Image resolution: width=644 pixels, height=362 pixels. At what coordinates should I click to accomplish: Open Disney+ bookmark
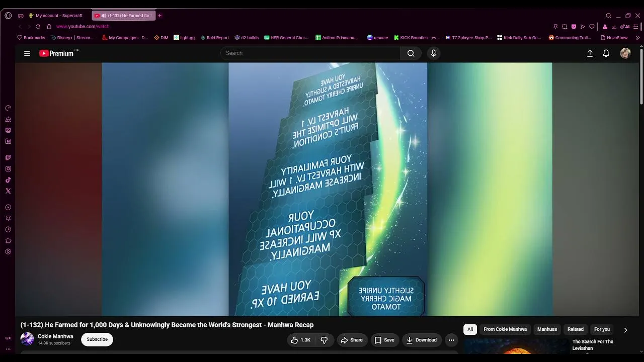[72, 38]
